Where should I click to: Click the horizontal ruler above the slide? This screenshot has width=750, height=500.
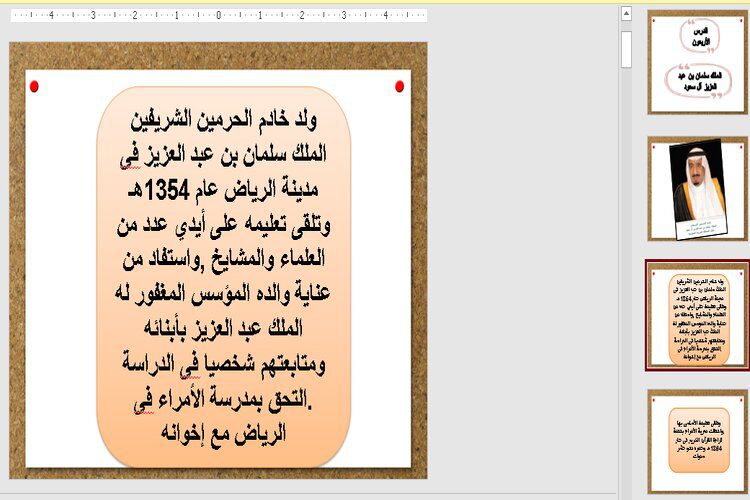pyautogui.click(x=219, y=15)
